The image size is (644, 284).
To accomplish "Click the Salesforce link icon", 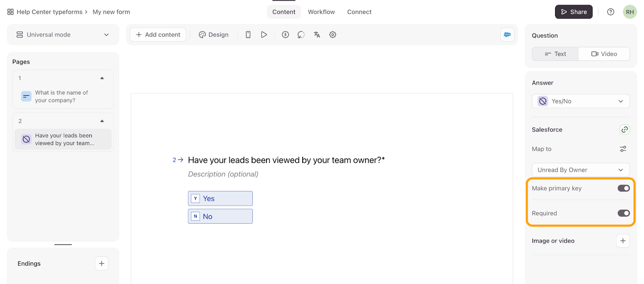I will point(624,130).
